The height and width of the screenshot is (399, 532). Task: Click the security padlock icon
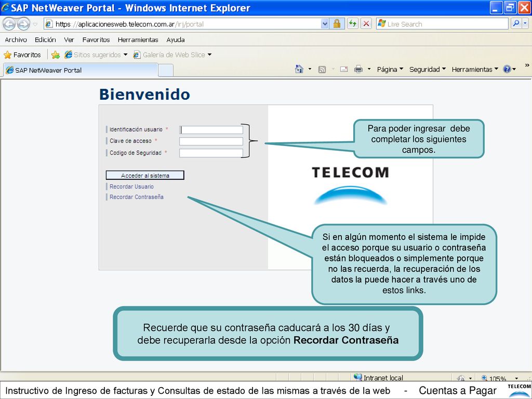[x=337, y=24]
